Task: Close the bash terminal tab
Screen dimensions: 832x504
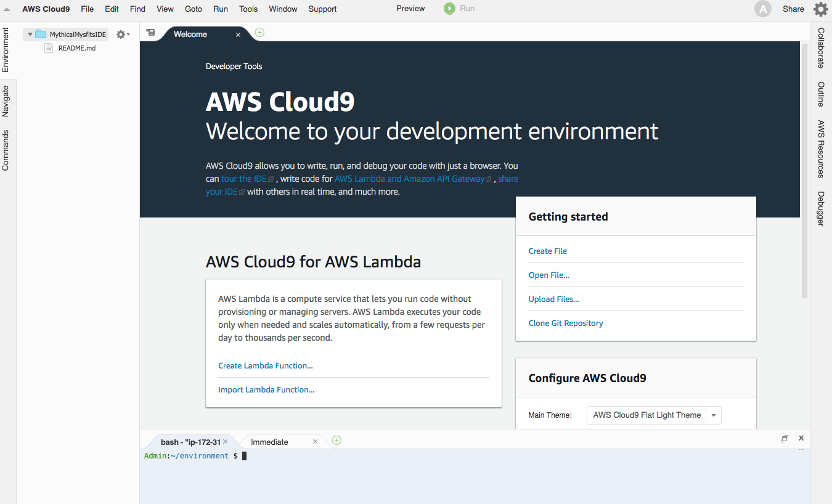Action: coord(226,442)
